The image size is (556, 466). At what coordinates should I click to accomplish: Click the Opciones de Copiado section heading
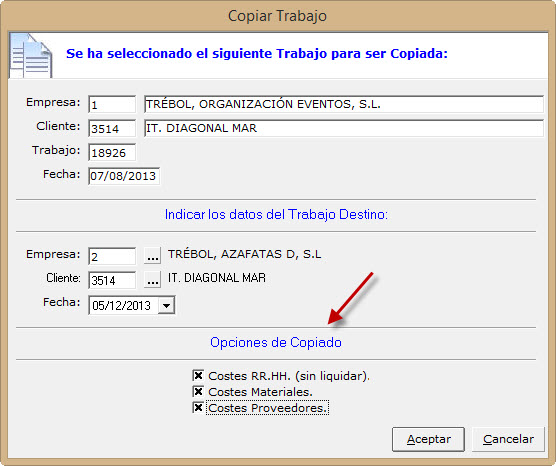[276, 343]
